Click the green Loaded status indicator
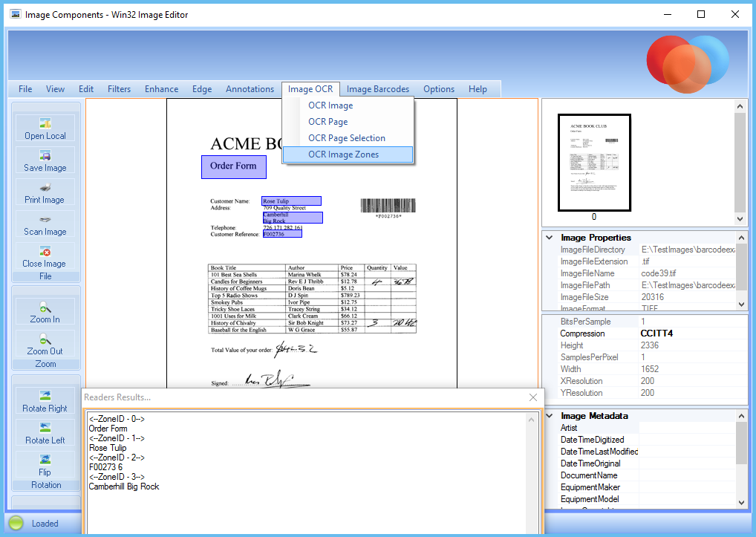The width and height of the screenshot is (756, 537). [x=16, y=523]
